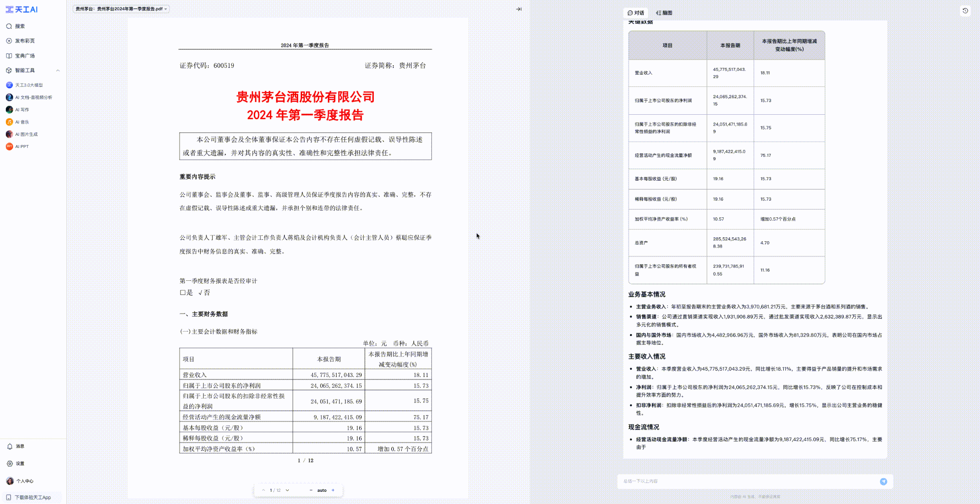Image resolution: width=980 pixels, height=504 pixels.
Task: Switch to the 脑图 tab
Action: (x=663, y=12)
